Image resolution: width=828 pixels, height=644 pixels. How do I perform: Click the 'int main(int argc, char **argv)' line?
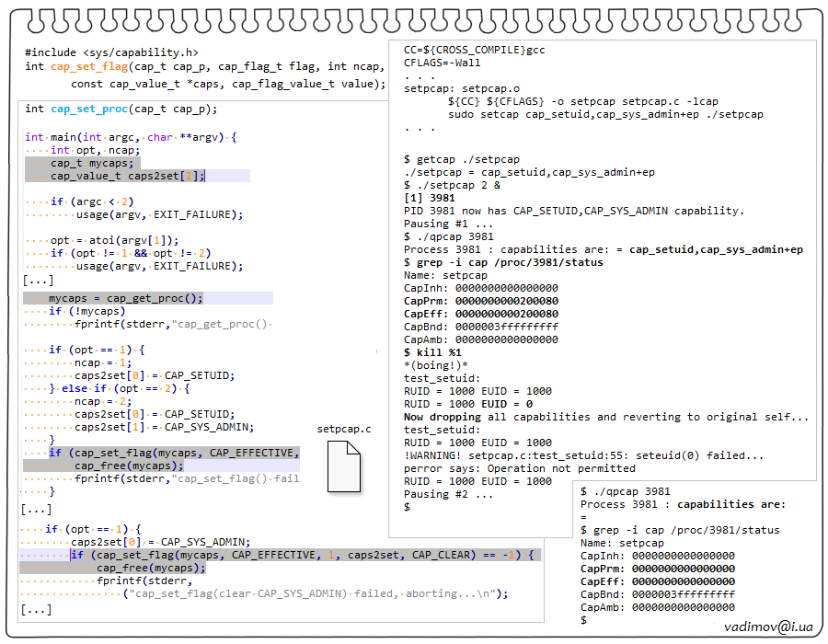131,137
